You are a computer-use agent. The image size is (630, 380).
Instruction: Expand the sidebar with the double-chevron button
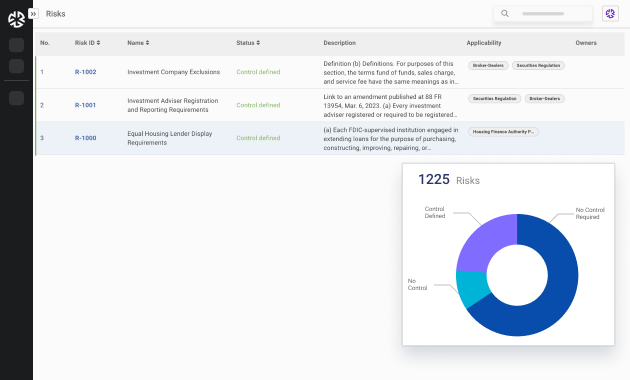coord(33,14)
